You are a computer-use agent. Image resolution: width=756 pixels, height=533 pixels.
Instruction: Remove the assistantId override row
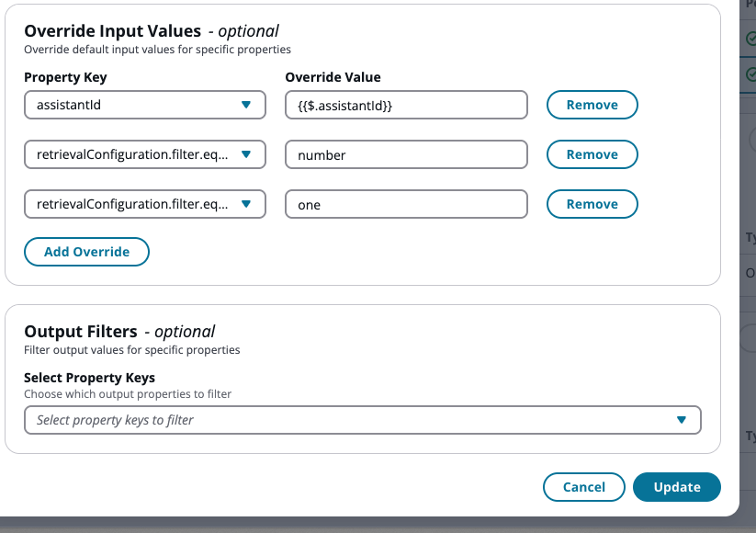(592, 105)
